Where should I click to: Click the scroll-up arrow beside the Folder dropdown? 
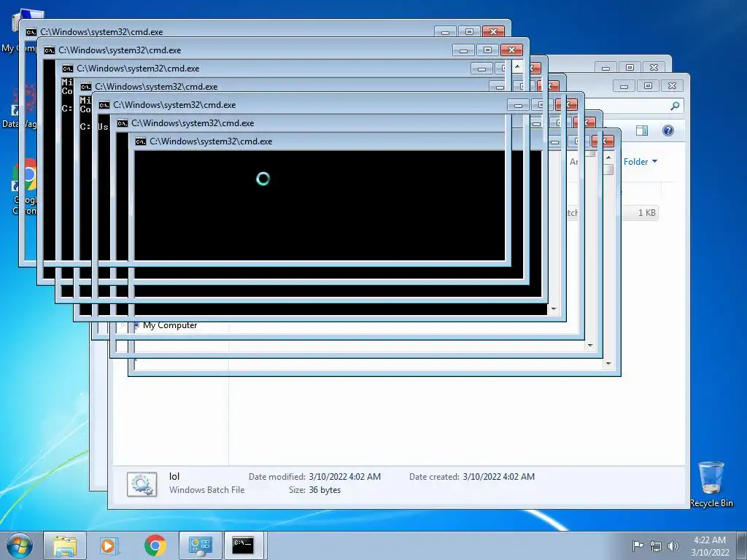(608, 157)
